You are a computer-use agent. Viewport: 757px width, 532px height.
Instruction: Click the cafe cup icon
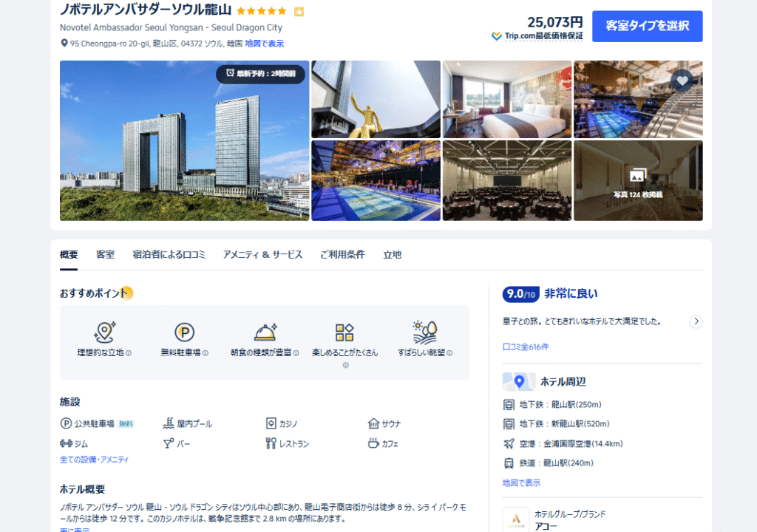point(373,443)
